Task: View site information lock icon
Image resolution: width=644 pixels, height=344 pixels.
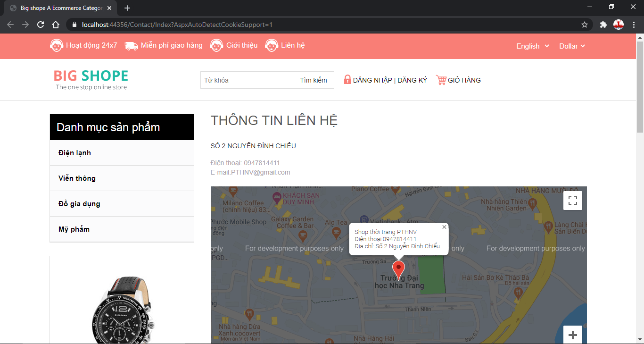Action: coord(74,25)
